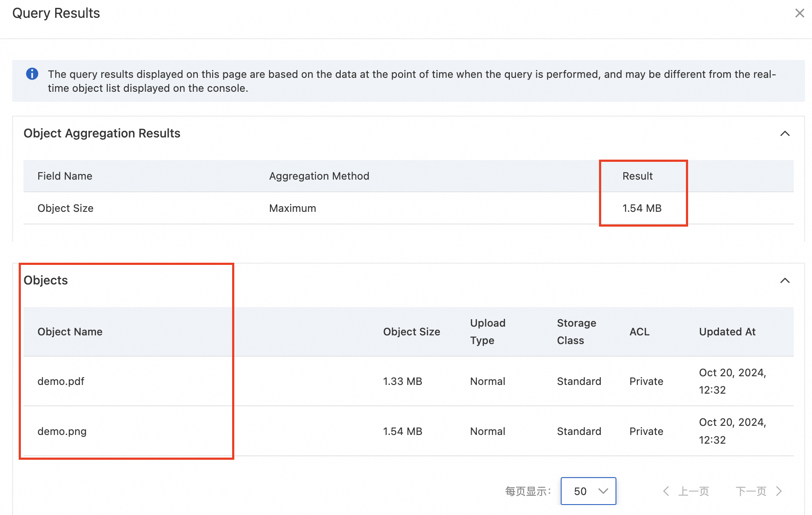This screenshot has width=812, height=515.
Task: Click Normal upload type in demo.png row
Action: (x=487, y=431)
